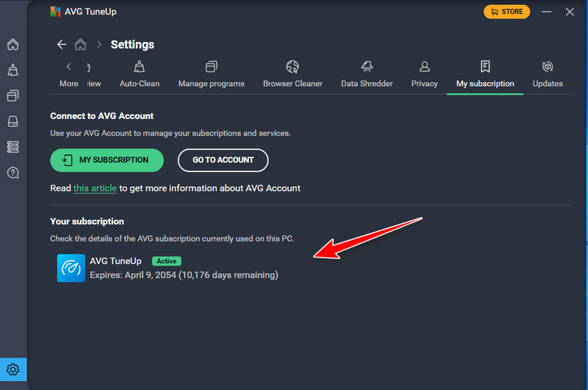Click the "Expires: April 9, 2054" text
Screen dimensions: 588x390
133,275
